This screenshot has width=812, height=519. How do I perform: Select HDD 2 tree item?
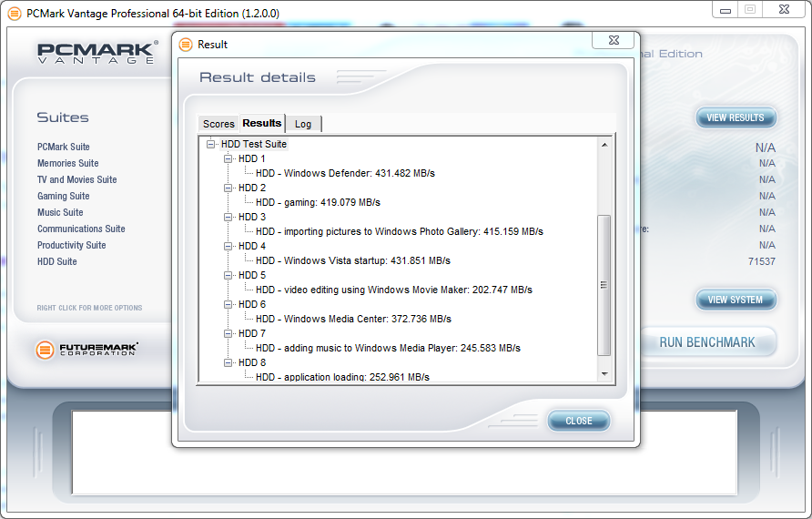(251, 188)
